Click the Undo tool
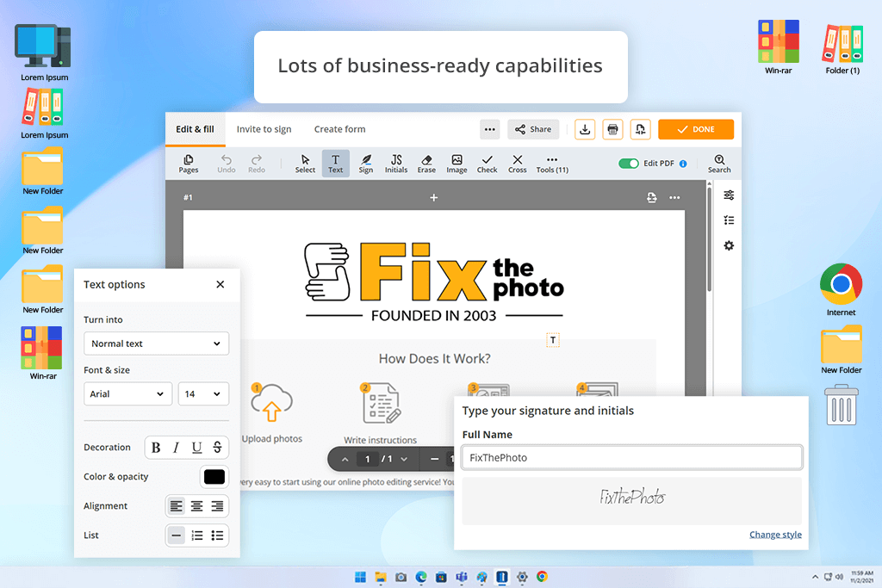 point(227,164)
